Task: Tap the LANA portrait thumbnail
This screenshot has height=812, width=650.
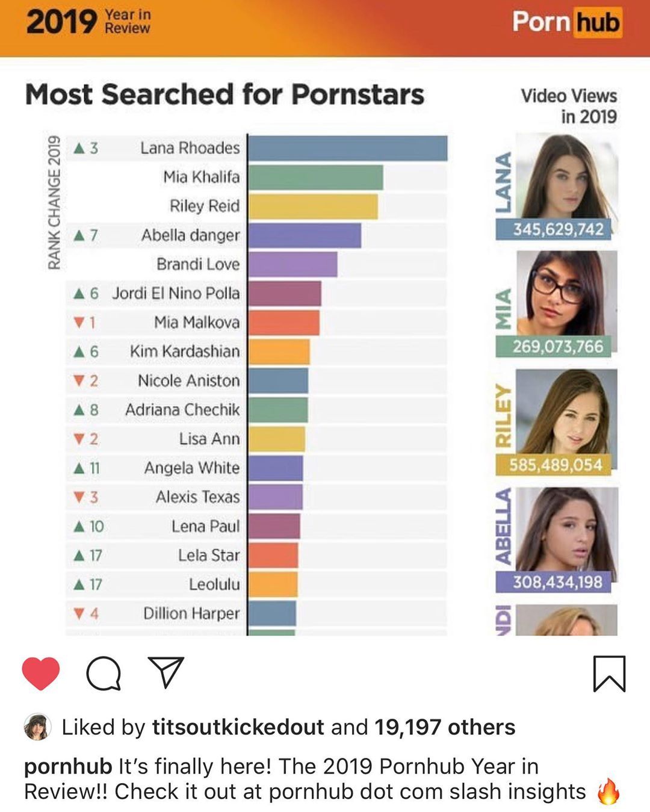Action: coord(567,176)
